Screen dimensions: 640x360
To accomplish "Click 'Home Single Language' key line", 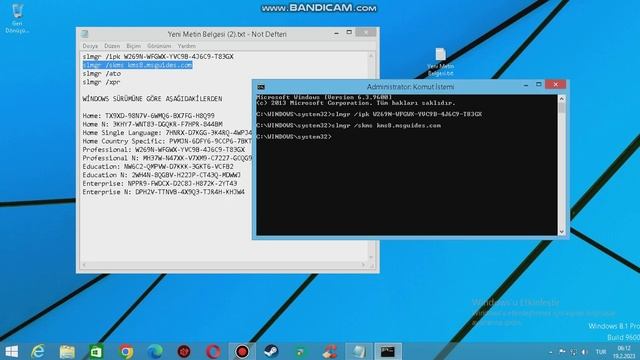I will point(167,133).
